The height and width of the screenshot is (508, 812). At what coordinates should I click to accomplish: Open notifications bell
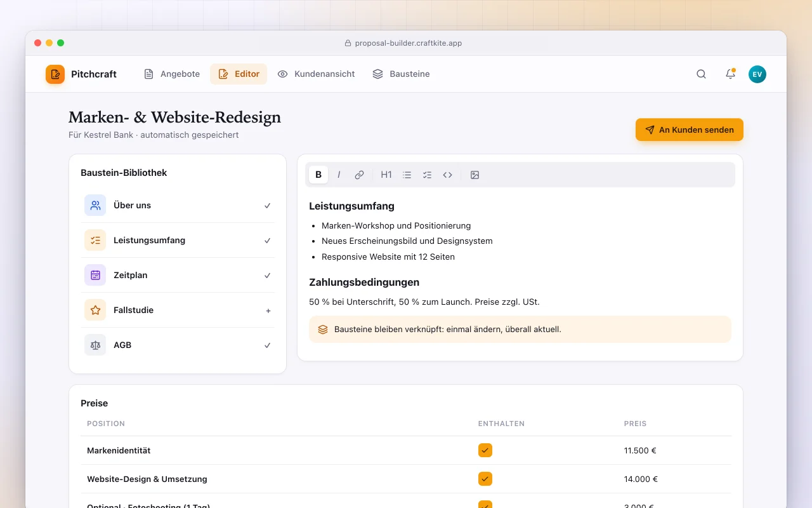pos(730,74)
